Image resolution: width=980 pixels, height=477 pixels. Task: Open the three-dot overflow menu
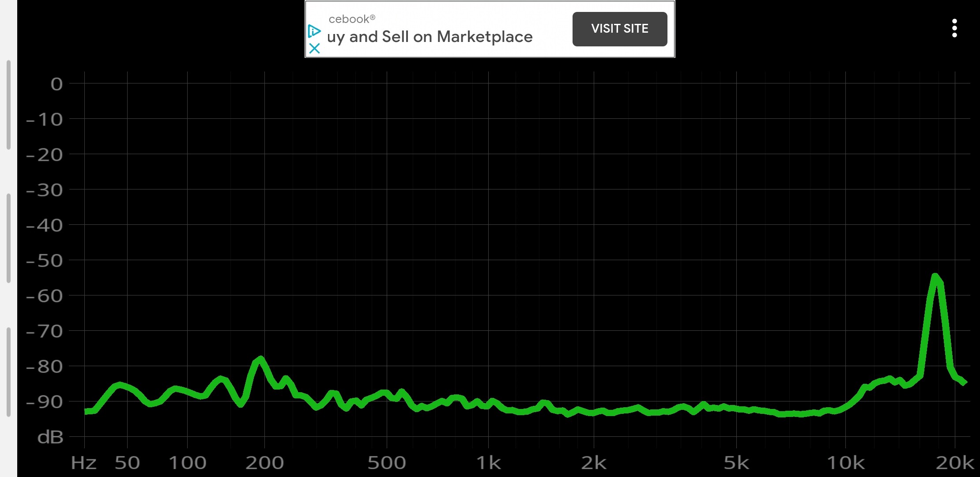pos(954,28)
